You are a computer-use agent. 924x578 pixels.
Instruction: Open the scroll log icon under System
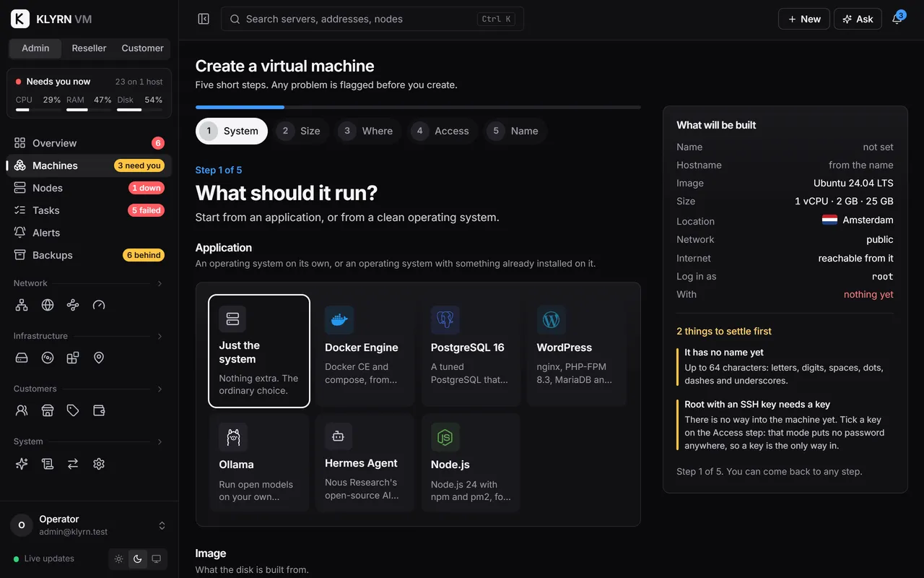point(48,464)
